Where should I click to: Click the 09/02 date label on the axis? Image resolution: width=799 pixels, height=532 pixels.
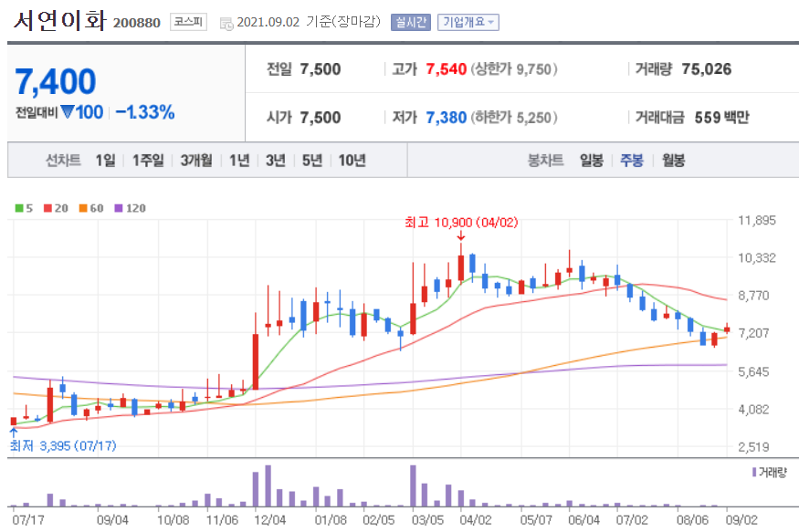point(741,520)
